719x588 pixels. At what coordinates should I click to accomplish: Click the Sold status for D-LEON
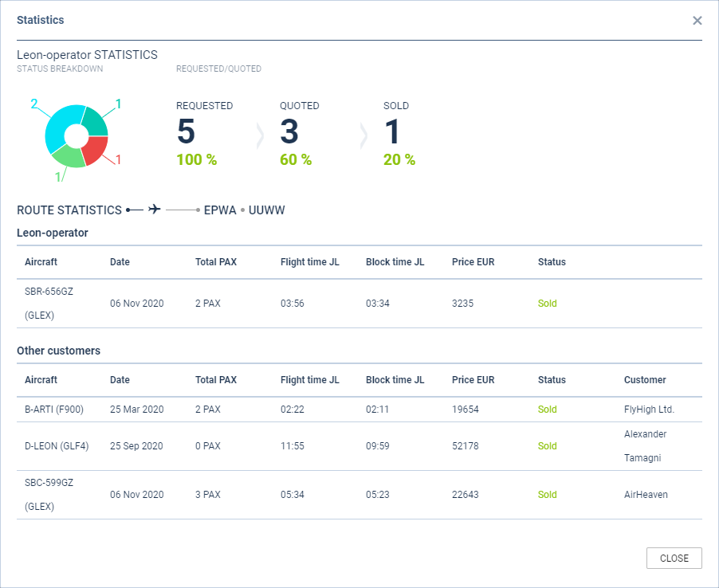[x=547, y=446]
